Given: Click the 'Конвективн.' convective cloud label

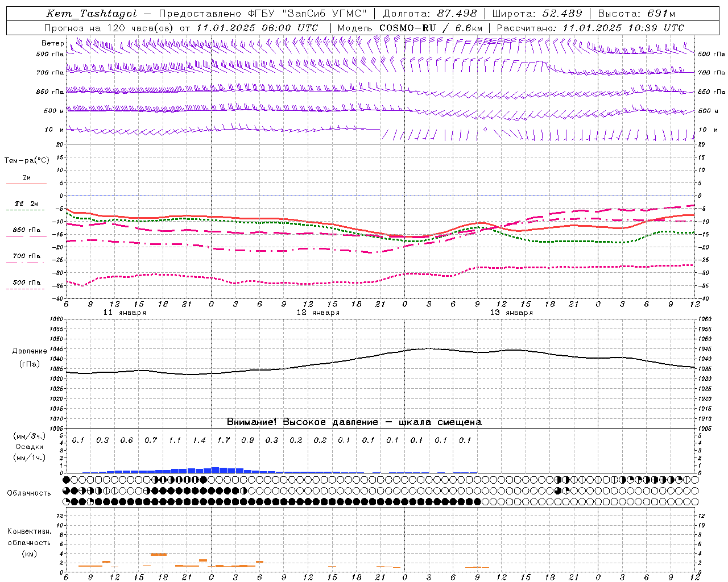Looking at the screenshot, I should point(29,531).
